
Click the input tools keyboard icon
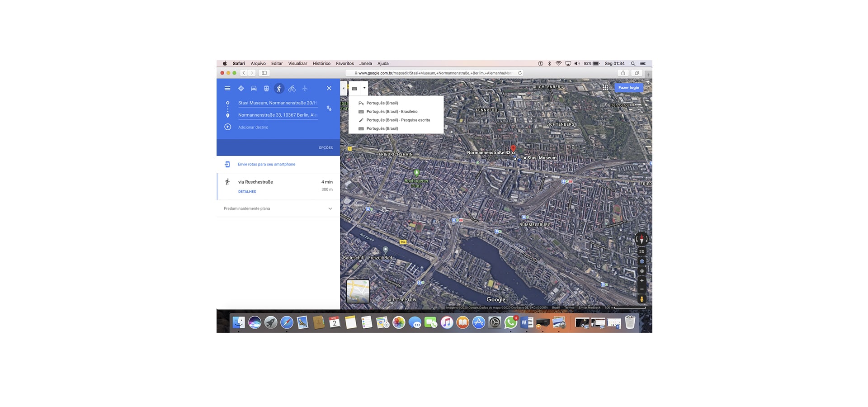(355, 89)
